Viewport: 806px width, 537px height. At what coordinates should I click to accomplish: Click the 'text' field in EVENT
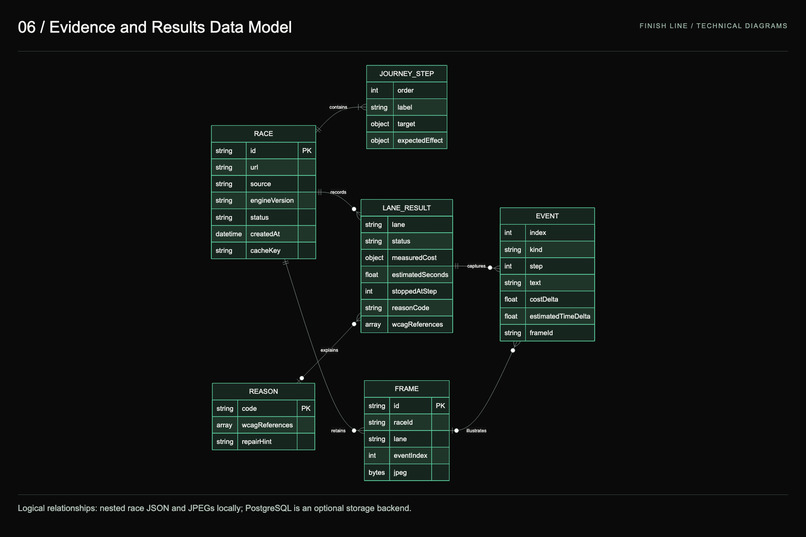click(x=560, y=283)
